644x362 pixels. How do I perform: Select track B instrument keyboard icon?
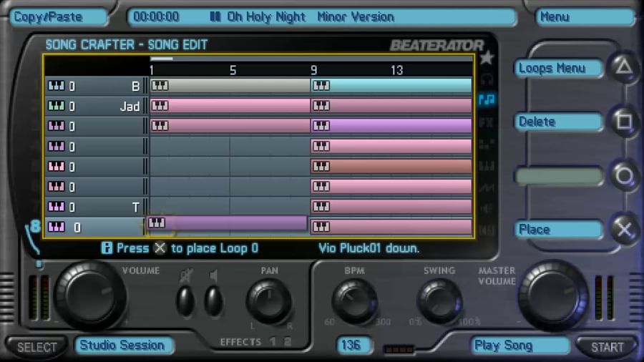tap(57, 85)
